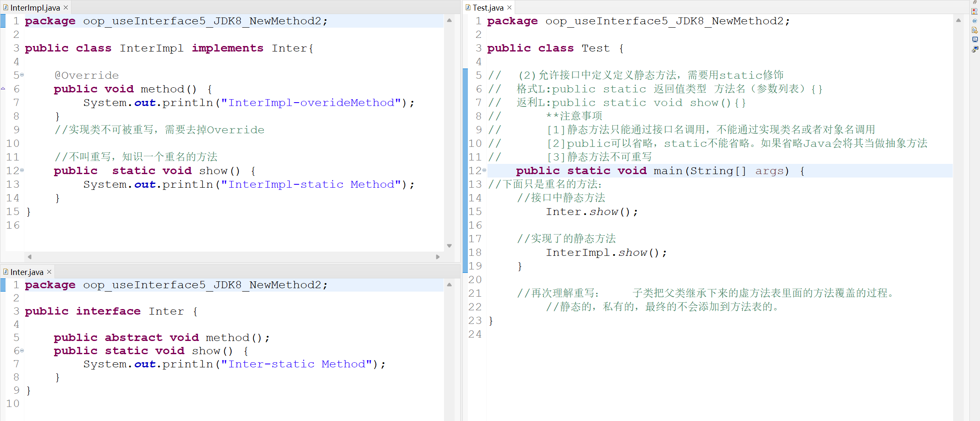Click the word 'implements' in InterImpl.java
The image size is (980, 421).
227,48
